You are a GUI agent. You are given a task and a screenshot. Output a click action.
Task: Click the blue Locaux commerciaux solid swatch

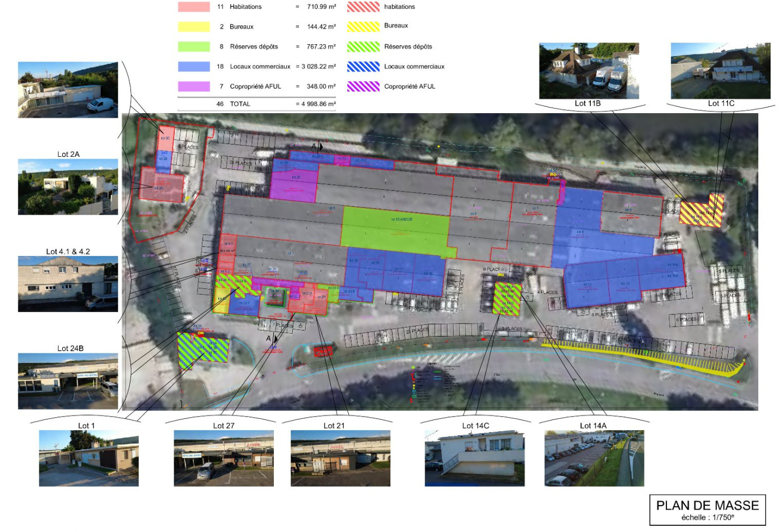coord(194,66)
